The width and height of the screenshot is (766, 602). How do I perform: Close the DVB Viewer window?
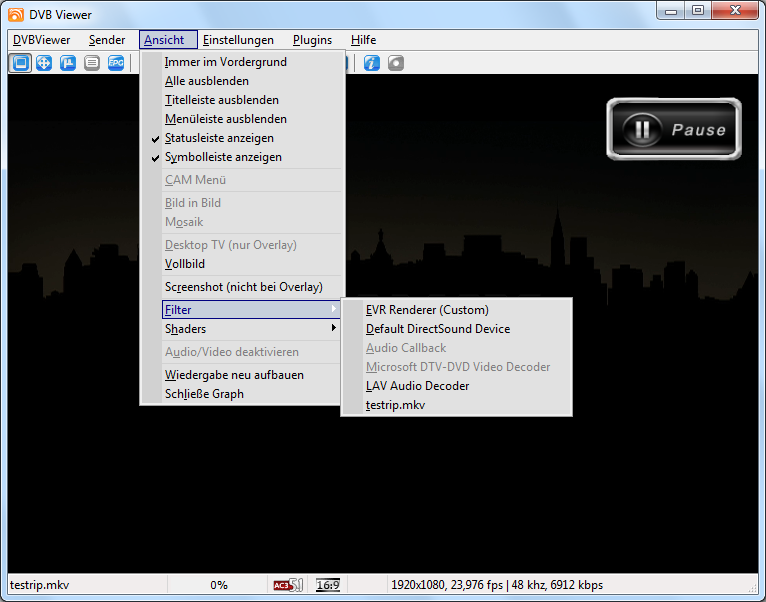click(735, 11)
